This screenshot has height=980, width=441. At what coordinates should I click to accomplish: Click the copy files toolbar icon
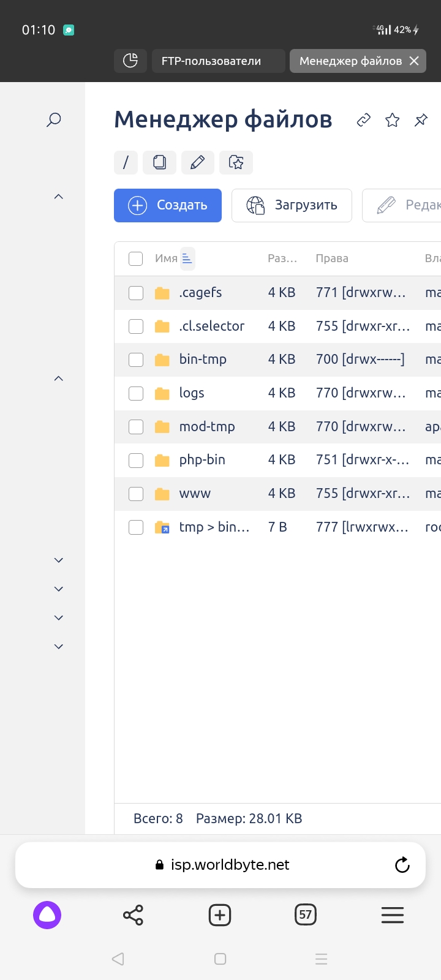tap(159, 162)
